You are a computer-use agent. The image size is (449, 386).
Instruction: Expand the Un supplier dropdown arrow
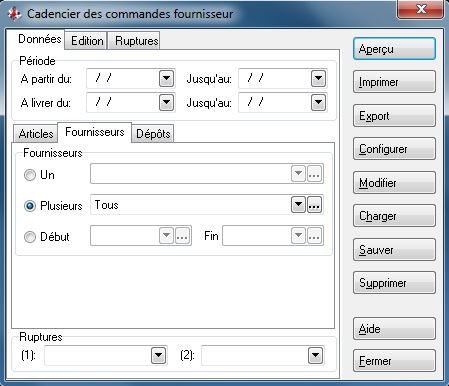pos(298,174)
